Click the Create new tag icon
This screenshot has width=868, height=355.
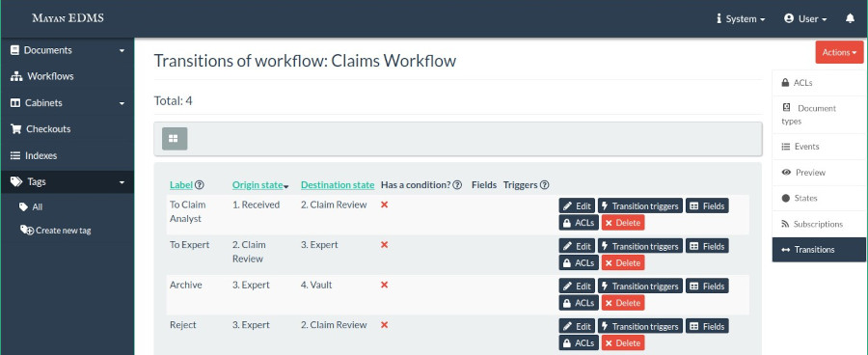[27, 230]
